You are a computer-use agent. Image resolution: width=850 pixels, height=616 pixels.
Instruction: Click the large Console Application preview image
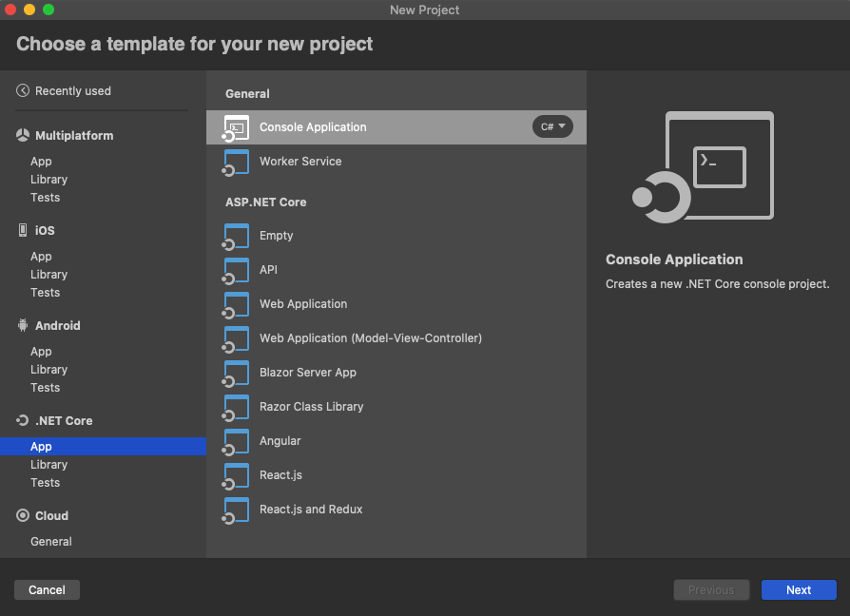[703, 167]
